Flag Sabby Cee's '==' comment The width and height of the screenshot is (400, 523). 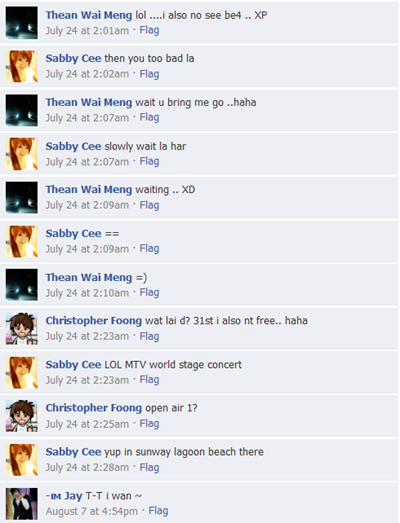(x=149, y=248)
